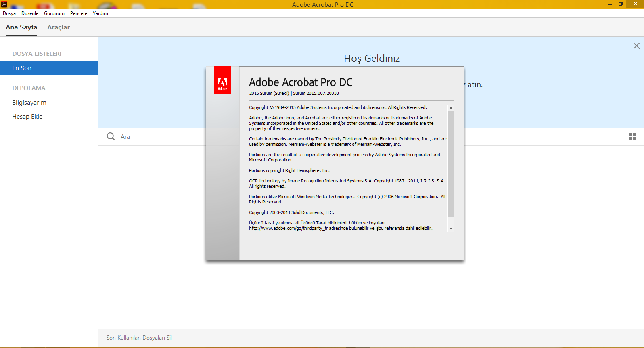The width and height of the screenshot is (644, 348).
Task: Click Son Kullanılan Dosyaları Sil
Action: [x=139, y=338]
